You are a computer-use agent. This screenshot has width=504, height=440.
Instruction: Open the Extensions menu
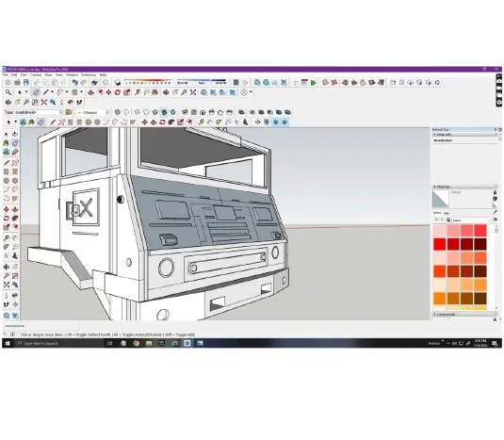(x=89, y=74)
